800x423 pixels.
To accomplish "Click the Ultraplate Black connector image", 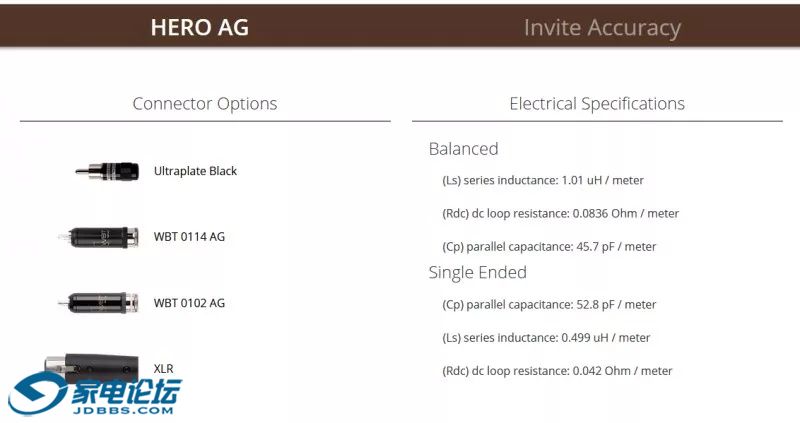I will (x=106, y=171).
